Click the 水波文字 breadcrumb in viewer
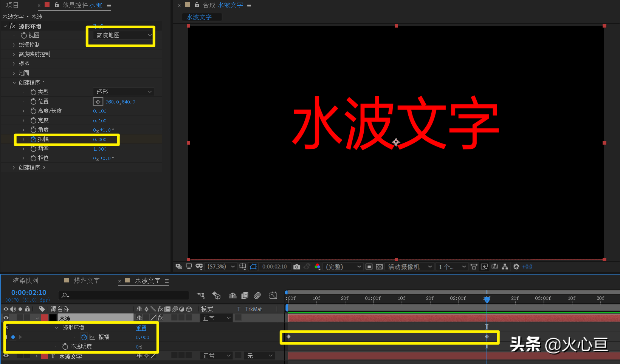The image size is (620, 364). click(x=199, y=17)
